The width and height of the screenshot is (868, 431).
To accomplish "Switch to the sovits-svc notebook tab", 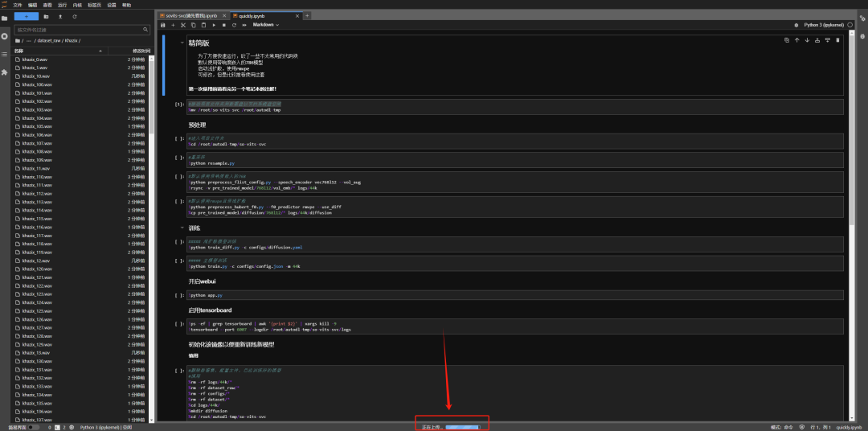I will pos(192,15).
